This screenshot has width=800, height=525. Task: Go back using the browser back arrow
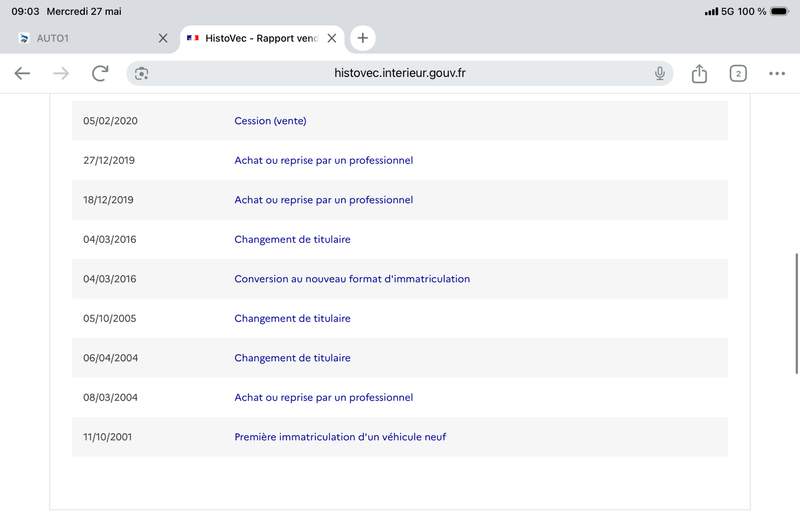click(x=22, y=73)
